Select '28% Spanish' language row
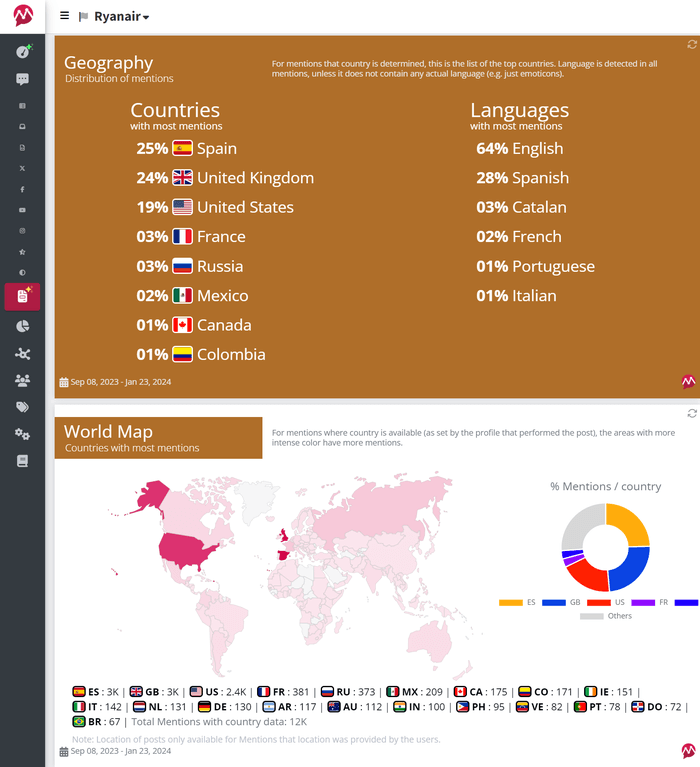The height and width of the screenshot is (767, 700). click(522, 178)
